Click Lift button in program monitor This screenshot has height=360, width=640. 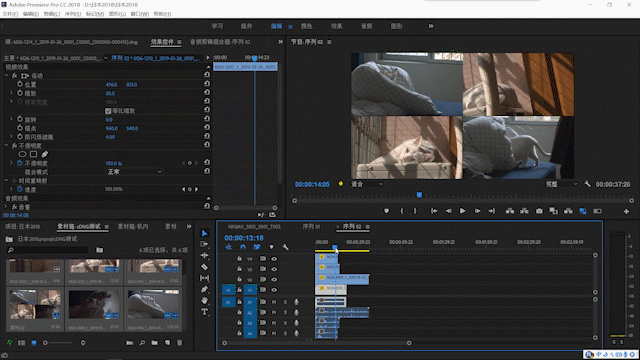tap(510, 211)
